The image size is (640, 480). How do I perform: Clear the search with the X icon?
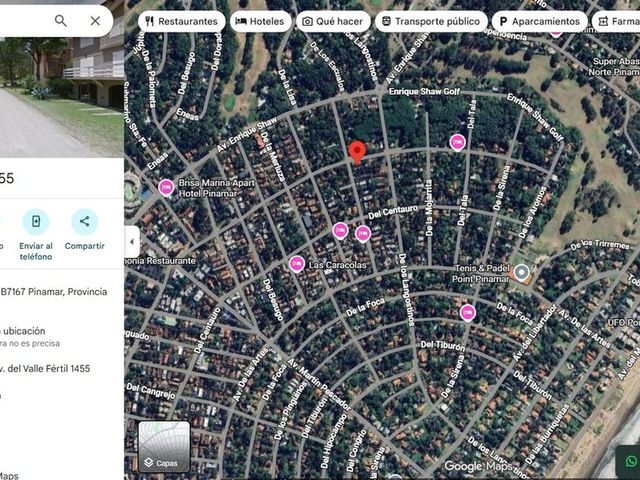(x=95, y=21)
